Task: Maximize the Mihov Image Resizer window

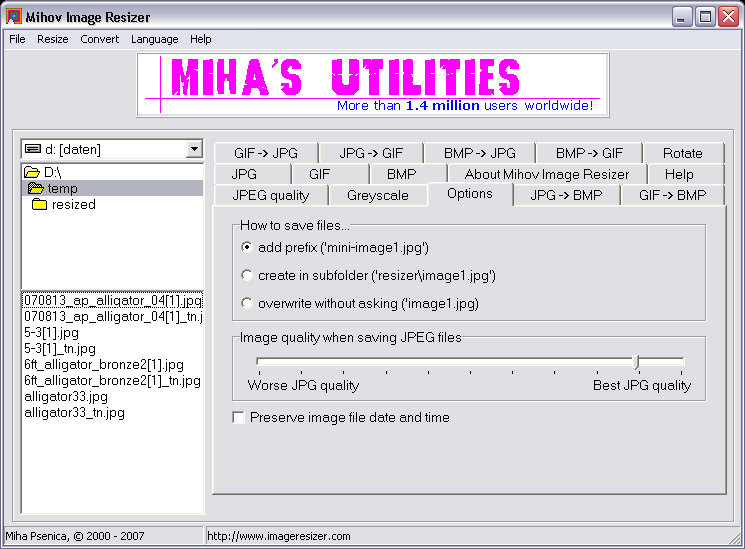Action: click(705, 17)
